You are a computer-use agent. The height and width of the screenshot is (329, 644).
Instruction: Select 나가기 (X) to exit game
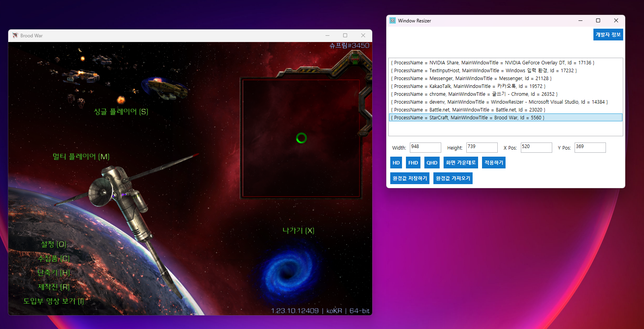298,230
